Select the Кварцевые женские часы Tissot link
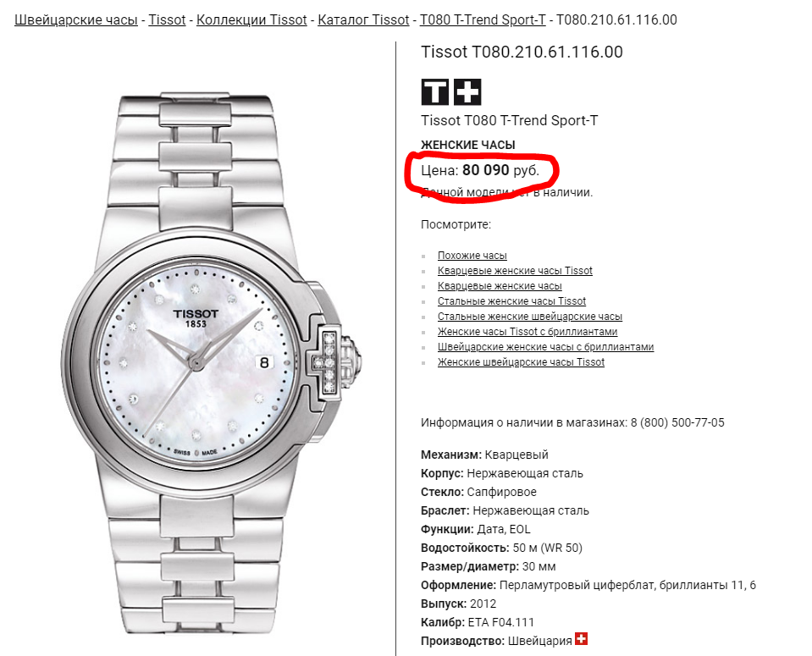Screen dimensions: 812x656 pos(515,271)
